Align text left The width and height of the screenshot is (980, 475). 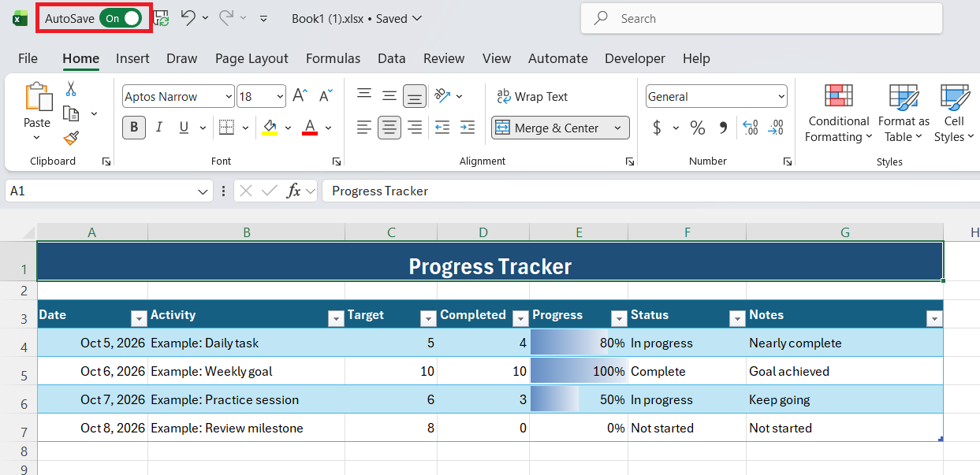point(364,127)
